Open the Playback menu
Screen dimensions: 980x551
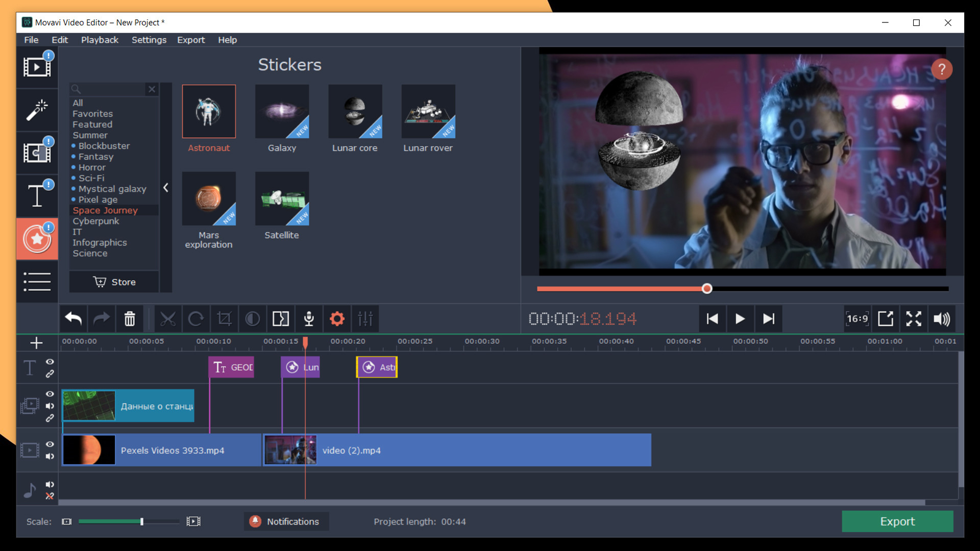[x=100, y=40]
